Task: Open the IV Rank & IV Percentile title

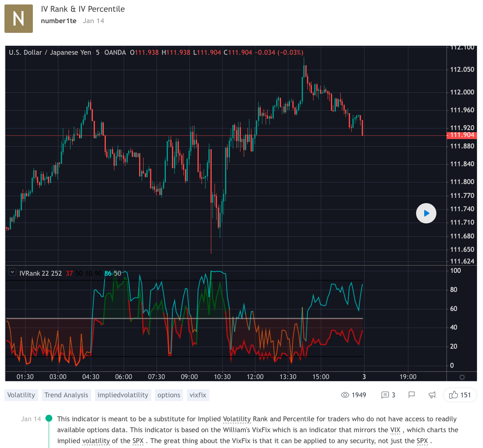Action: click(83, 9)
